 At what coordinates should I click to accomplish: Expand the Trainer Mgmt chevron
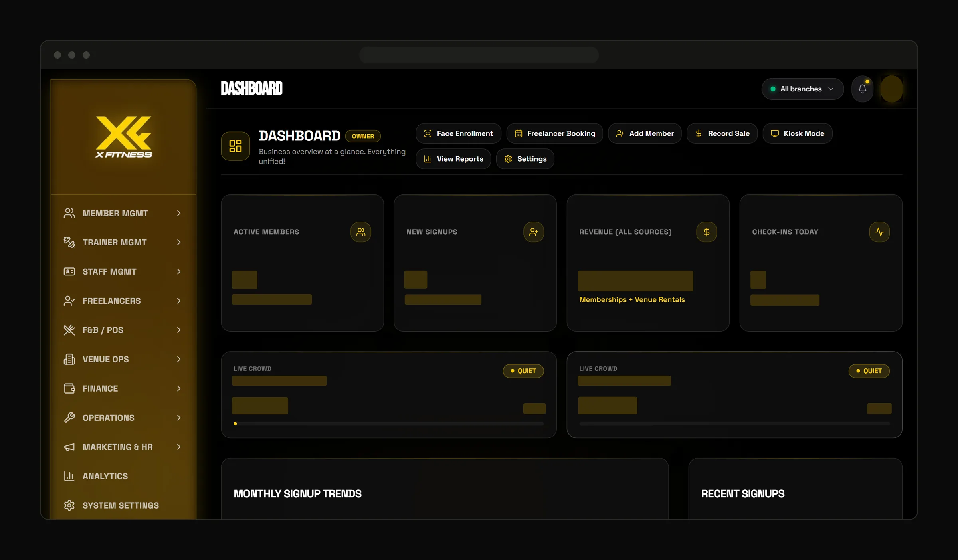coord(179,242)
